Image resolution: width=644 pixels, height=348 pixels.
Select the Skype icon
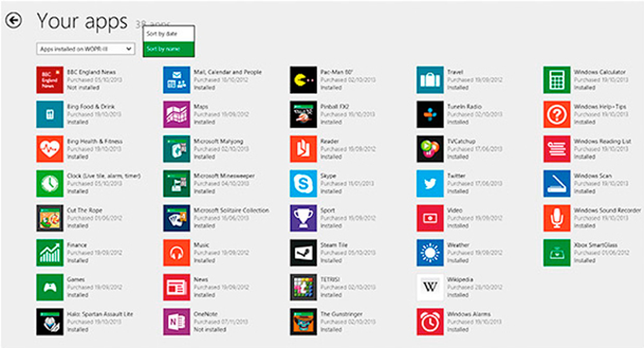point(303,183)
